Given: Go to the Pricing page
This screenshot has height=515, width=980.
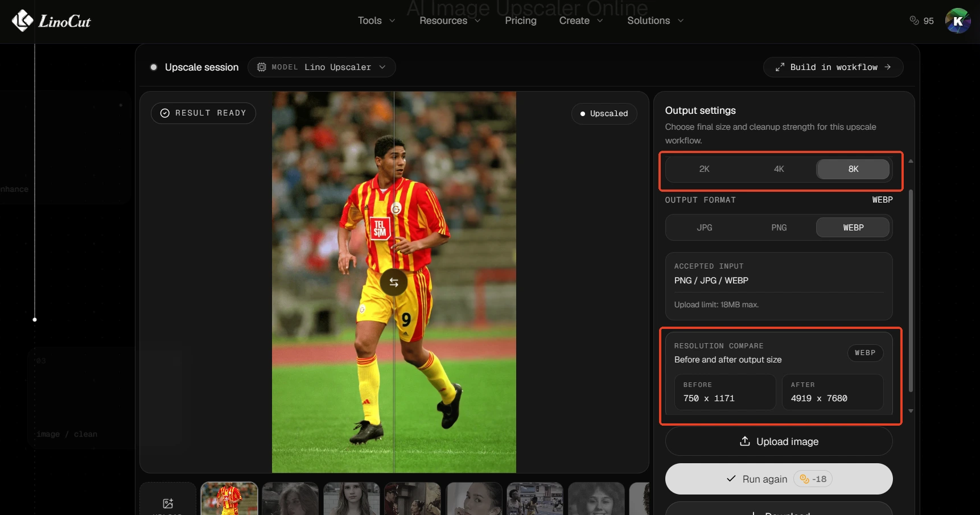Looking at the screenshot, I should [521, 20].
